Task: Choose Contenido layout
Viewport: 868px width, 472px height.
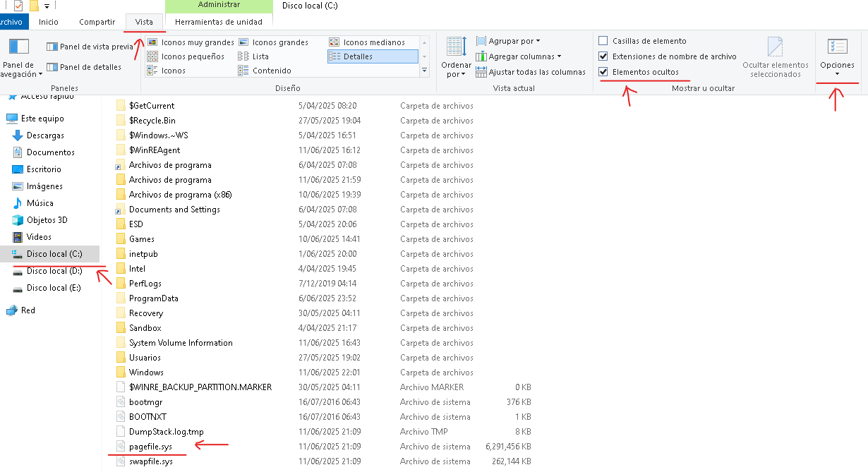Action: point(265,71)
